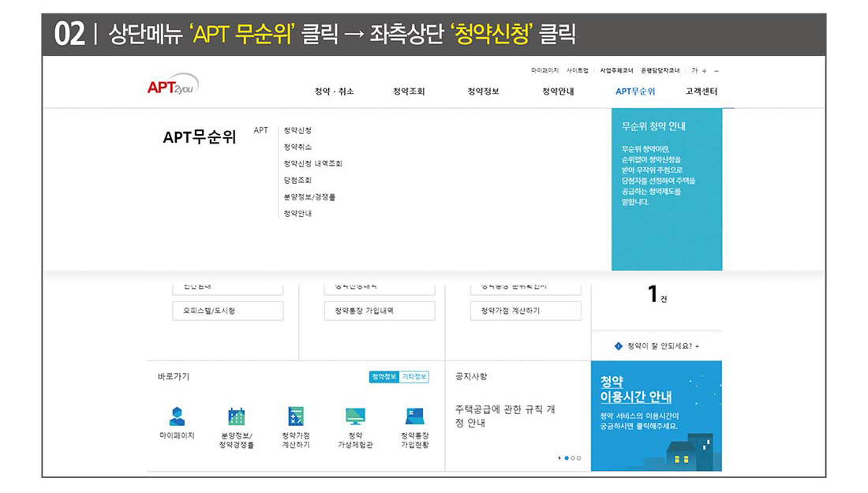Screen dimensions: 868x493
Task: Select the APT무순위 top menu
Action: point(635,92)
